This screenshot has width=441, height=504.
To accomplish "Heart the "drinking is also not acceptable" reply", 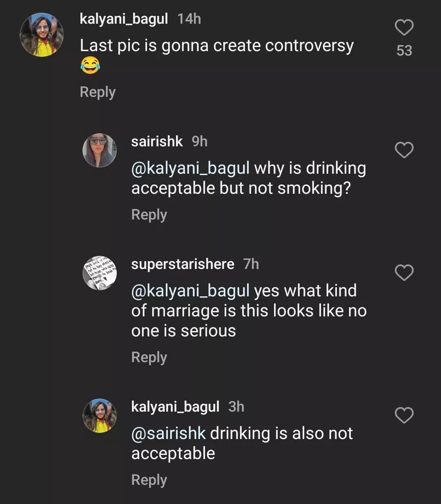I will click(404, 415).
